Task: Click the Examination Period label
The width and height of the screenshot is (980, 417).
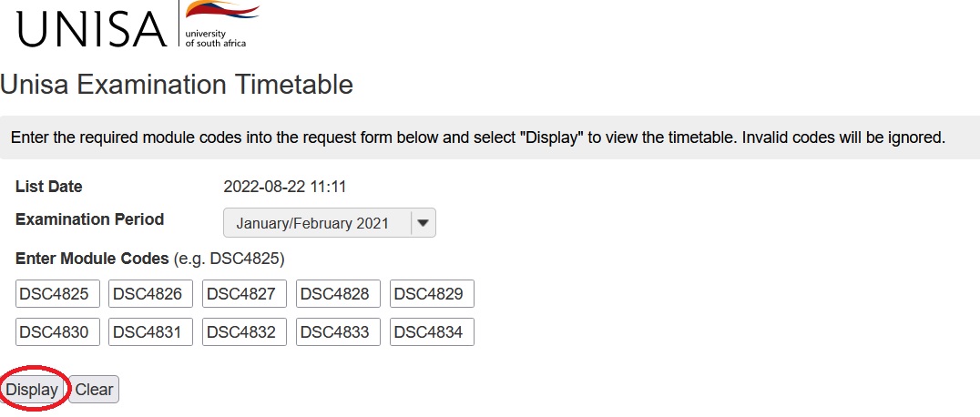Action: pyautogui.click(x=90, y=219)
